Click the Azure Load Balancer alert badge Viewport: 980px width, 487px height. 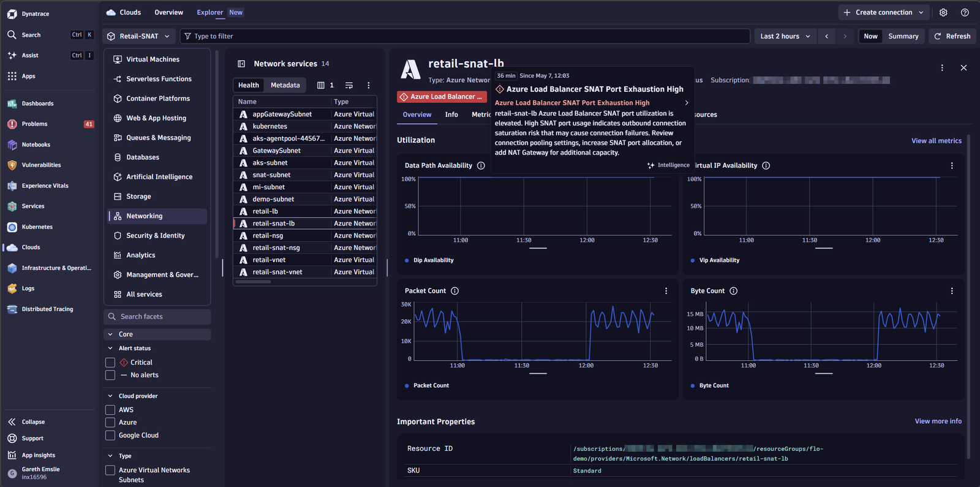(x=442, y=97)
